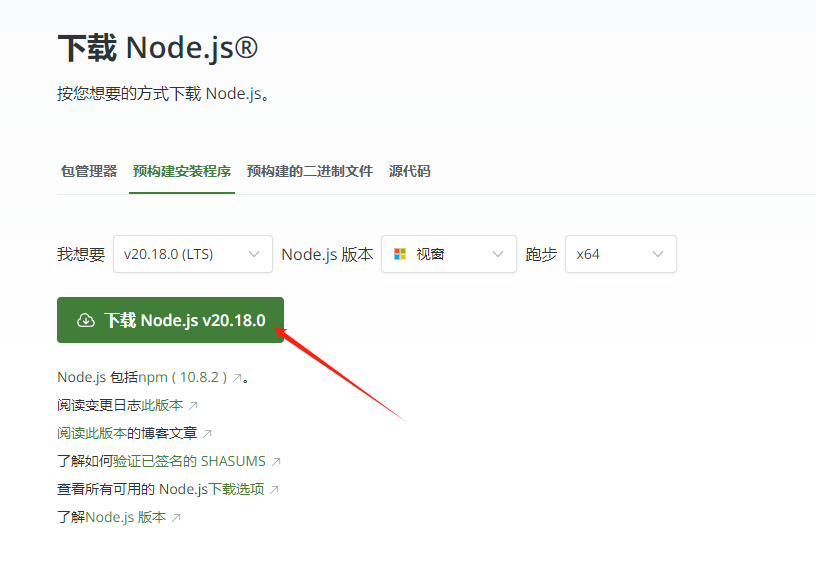Image resolution: width=816 pixels, height=567 pixels.
Task: Expand chevron of the x64 selector
Action: 658,254
